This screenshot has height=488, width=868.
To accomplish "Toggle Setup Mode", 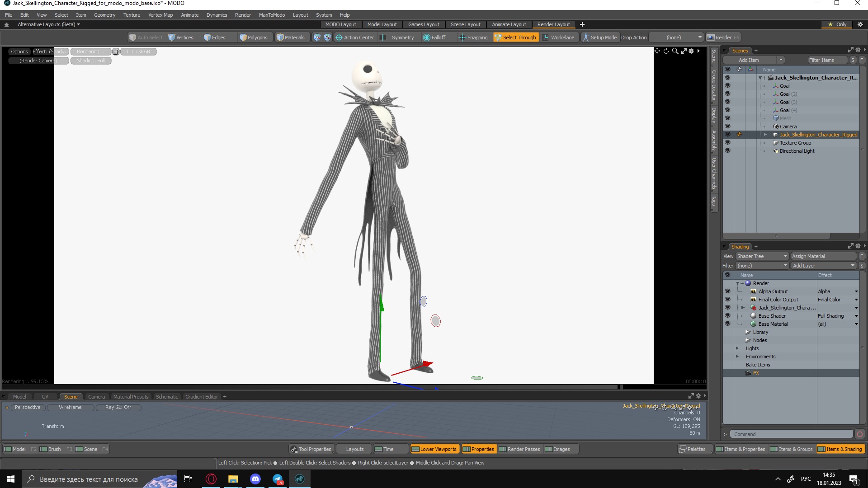I will click(x=599, y=38).
